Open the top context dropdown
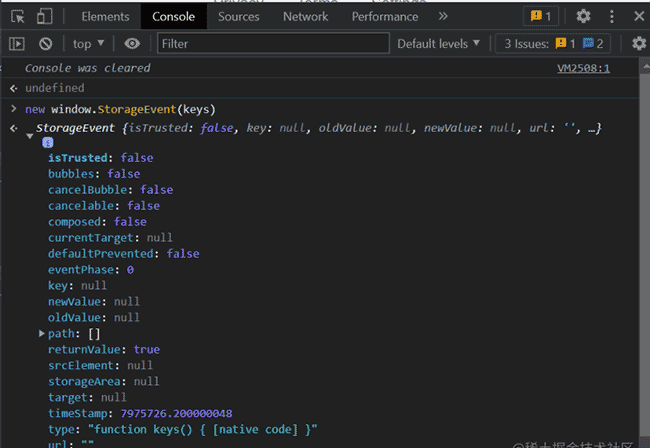650x448 pixels. [88, 44]
